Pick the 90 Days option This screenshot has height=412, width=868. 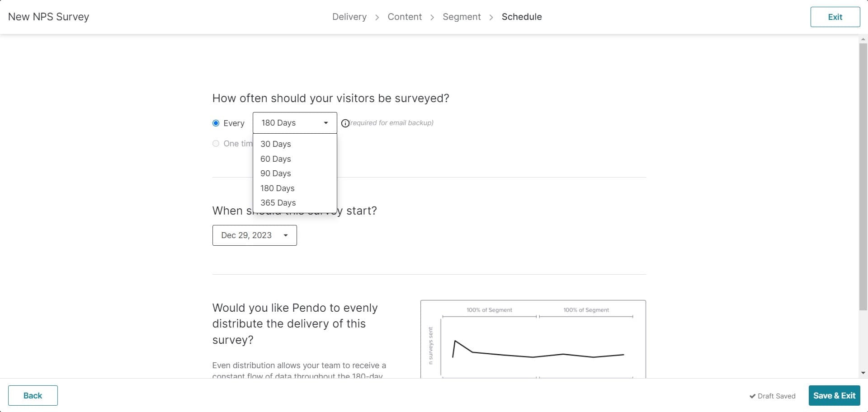point(276,173)
